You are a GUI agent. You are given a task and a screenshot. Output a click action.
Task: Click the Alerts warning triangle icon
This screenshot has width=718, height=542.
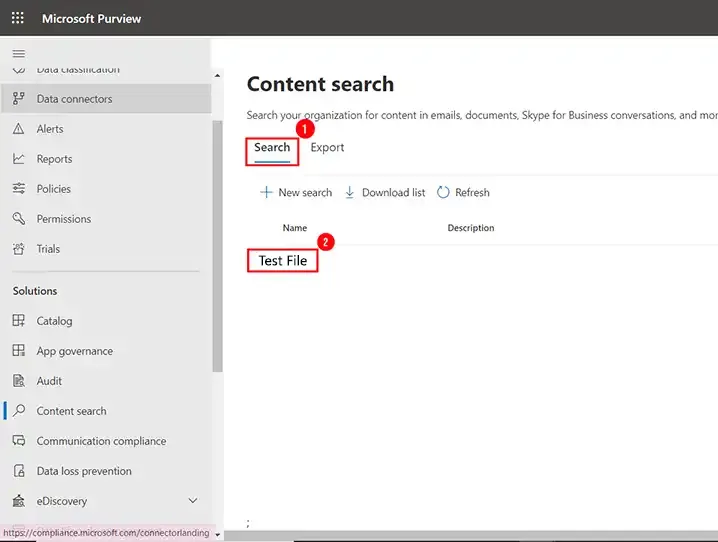point(18,129)
